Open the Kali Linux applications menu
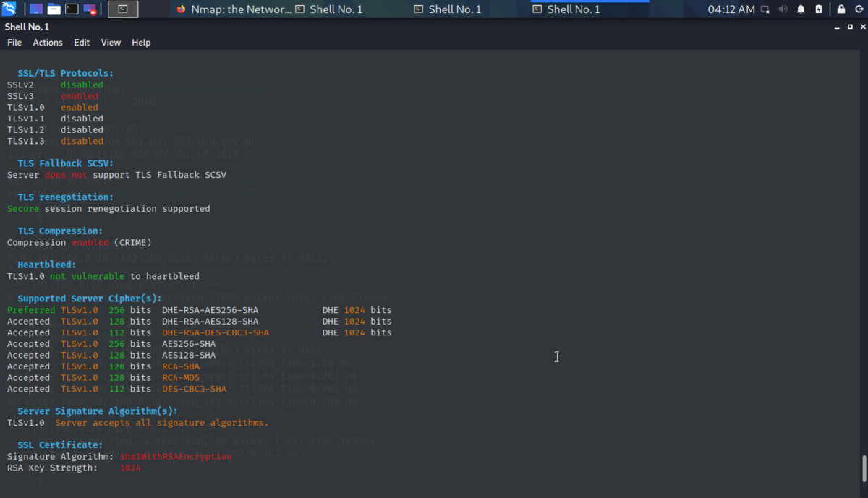 point(10,9)
